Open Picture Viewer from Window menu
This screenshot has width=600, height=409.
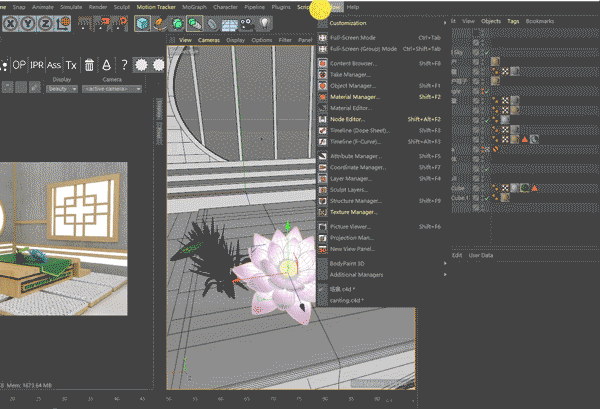[380, 226]
